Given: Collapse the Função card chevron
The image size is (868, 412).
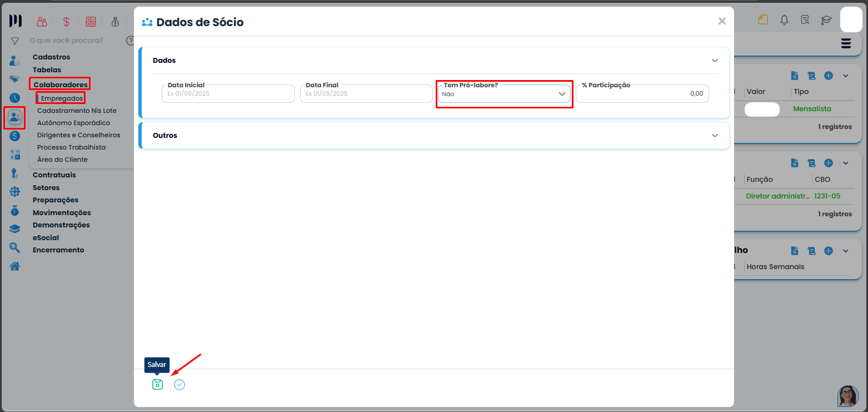Looking at the screenshot, I should 846,163.
